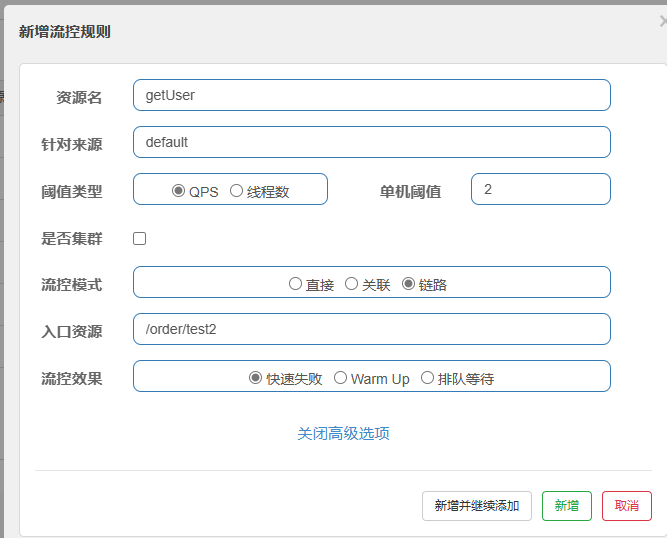The height and width of the screenshot is (538, 667).
Task: Choose 直接 flow control mode
Action: point(295,284)
